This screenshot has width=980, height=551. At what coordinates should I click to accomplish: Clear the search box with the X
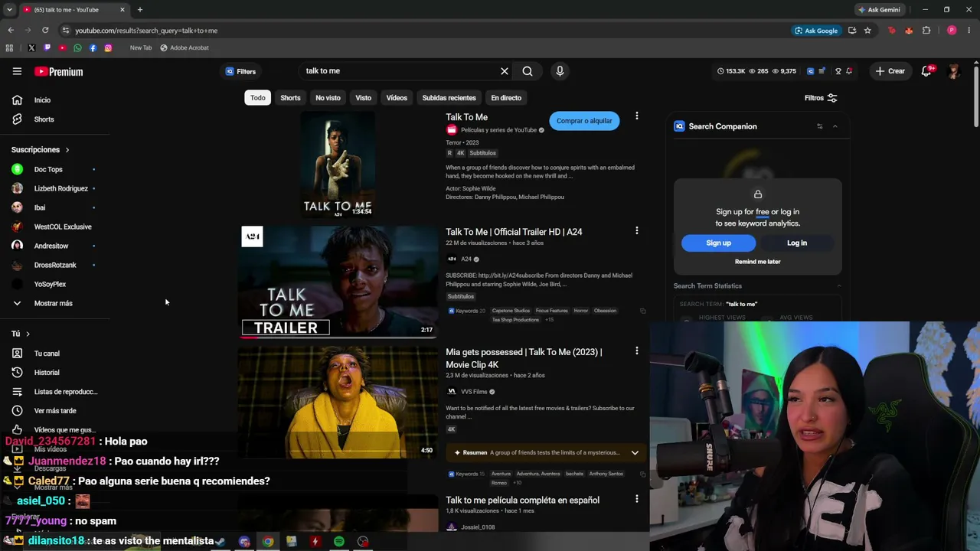coord(505,71)
